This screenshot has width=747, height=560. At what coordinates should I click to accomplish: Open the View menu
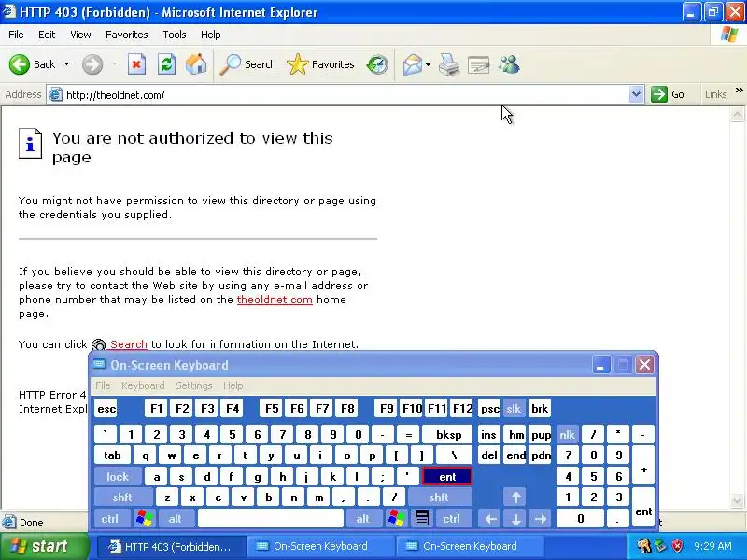tap(80, 35)
